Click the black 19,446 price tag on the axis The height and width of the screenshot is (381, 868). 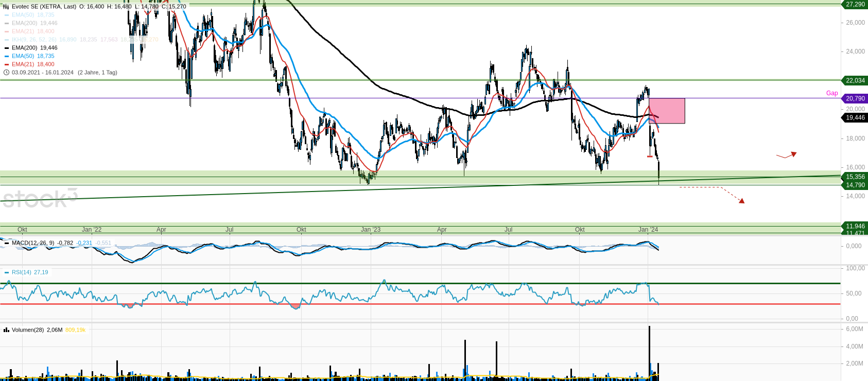pos(855,118)
